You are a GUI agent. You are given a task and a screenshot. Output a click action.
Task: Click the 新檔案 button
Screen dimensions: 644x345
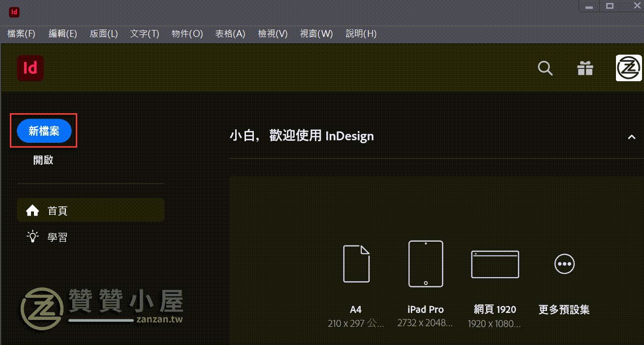coord(44,131)
